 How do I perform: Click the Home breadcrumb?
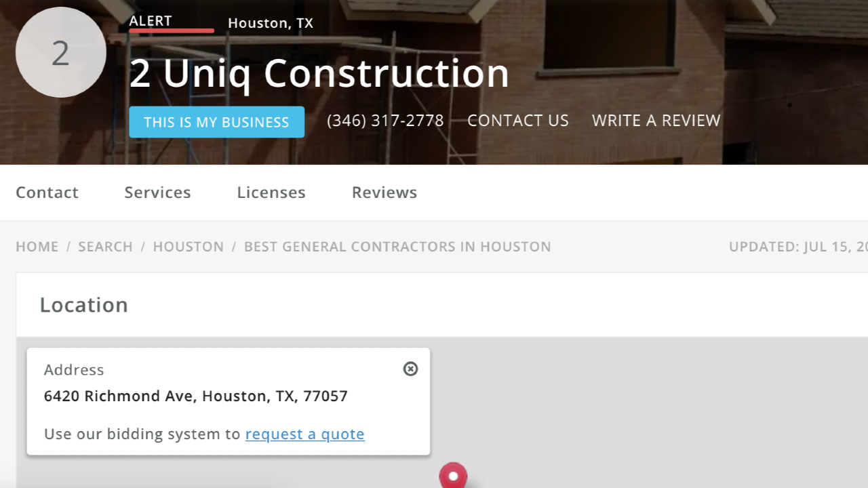(x=37, y=247)
